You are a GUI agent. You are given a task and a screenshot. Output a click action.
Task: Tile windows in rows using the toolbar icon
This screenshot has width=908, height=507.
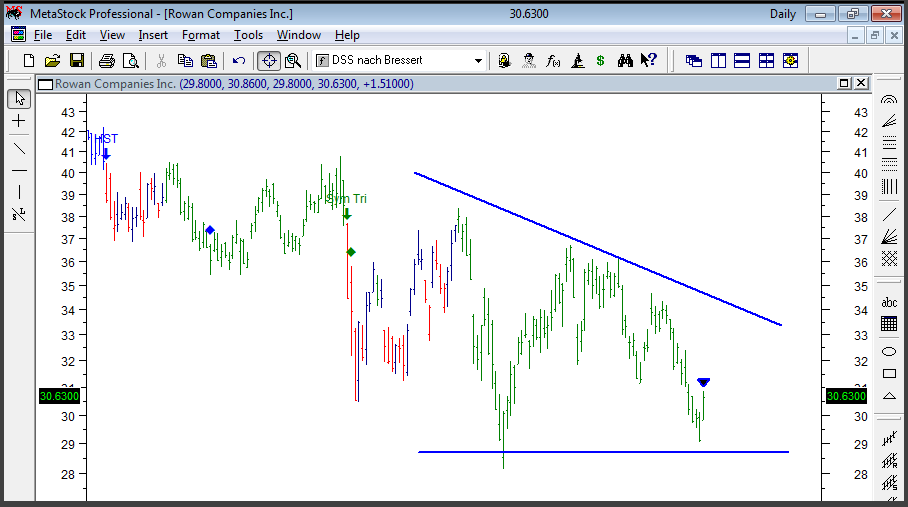(742, 60)
